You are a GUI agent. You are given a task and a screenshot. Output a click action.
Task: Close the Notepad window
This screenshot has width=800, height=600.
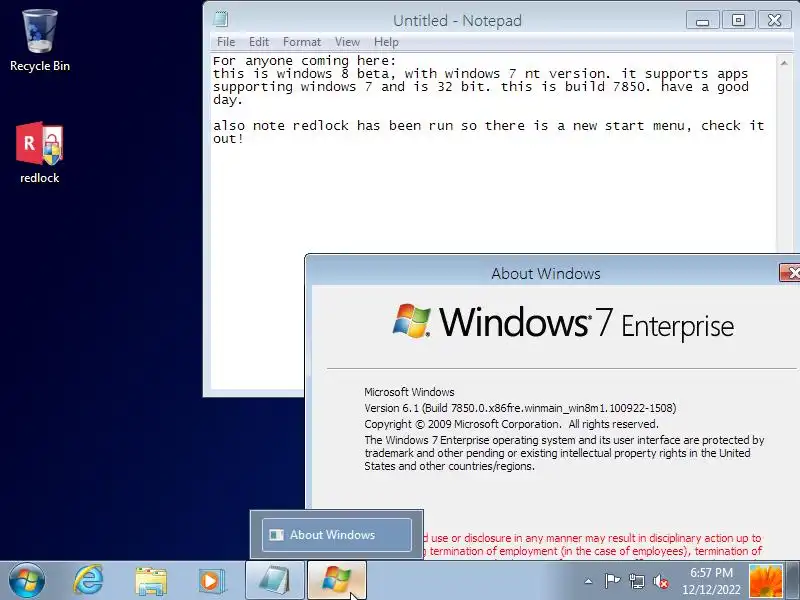[x=774, y=20]
